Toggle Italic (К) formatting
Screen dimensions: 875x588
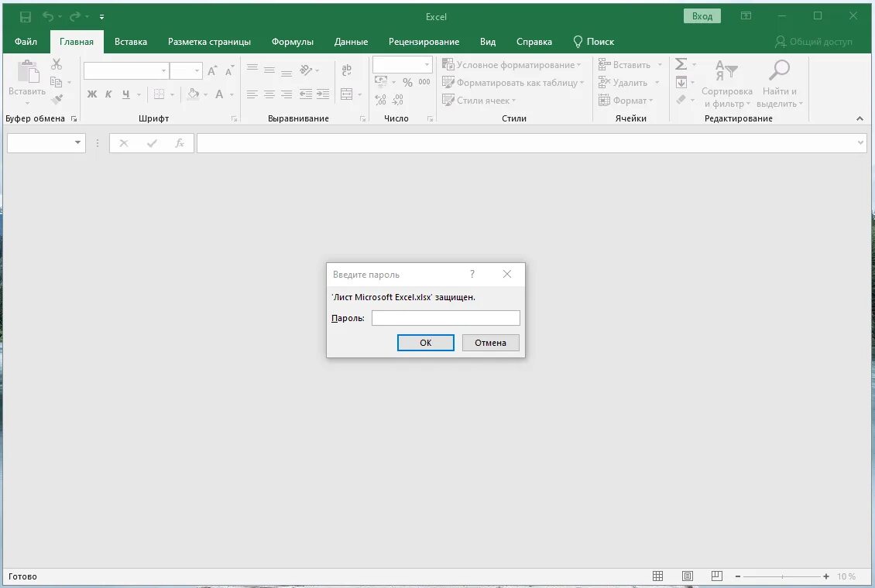point(108,94)
